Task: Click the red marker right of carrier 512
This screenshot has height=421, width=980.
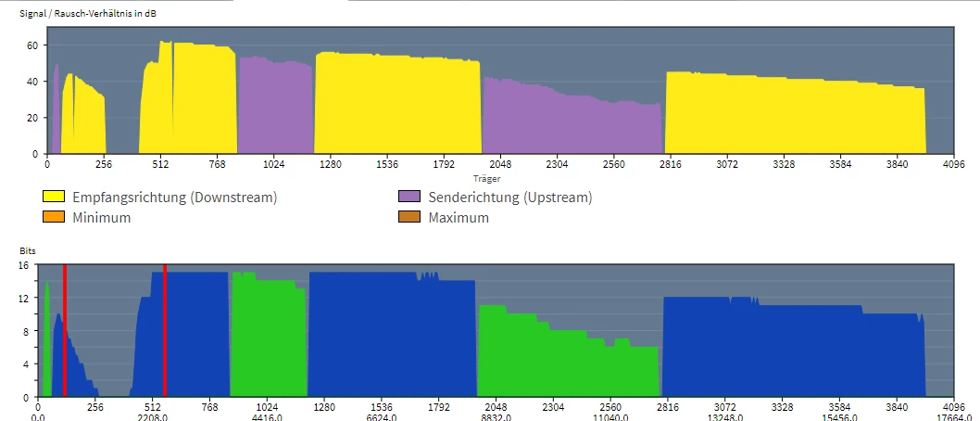Action: coord(165,330)
